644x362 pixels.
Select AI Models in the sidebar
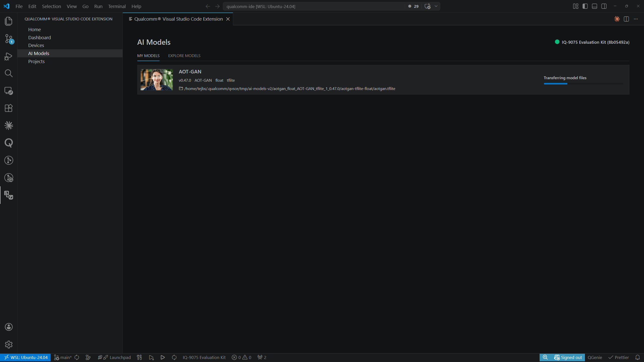coord(70,53)
